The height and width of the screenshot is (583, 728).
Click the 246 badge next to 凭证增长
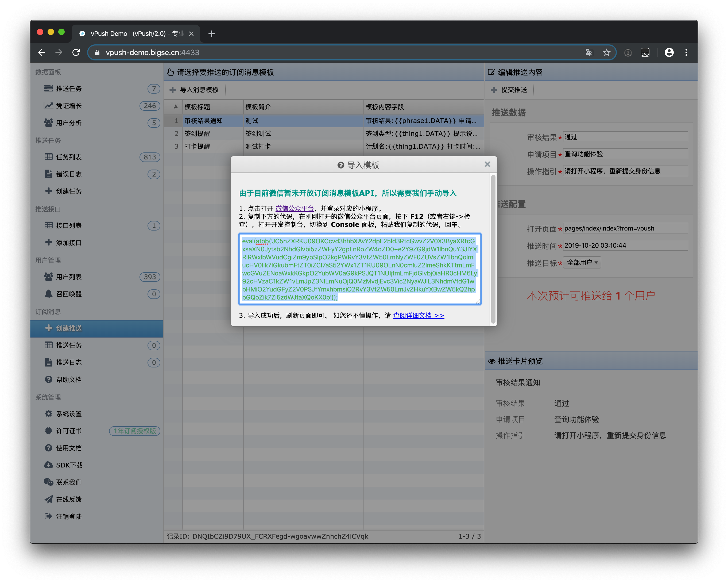click(x=150, y=106)
